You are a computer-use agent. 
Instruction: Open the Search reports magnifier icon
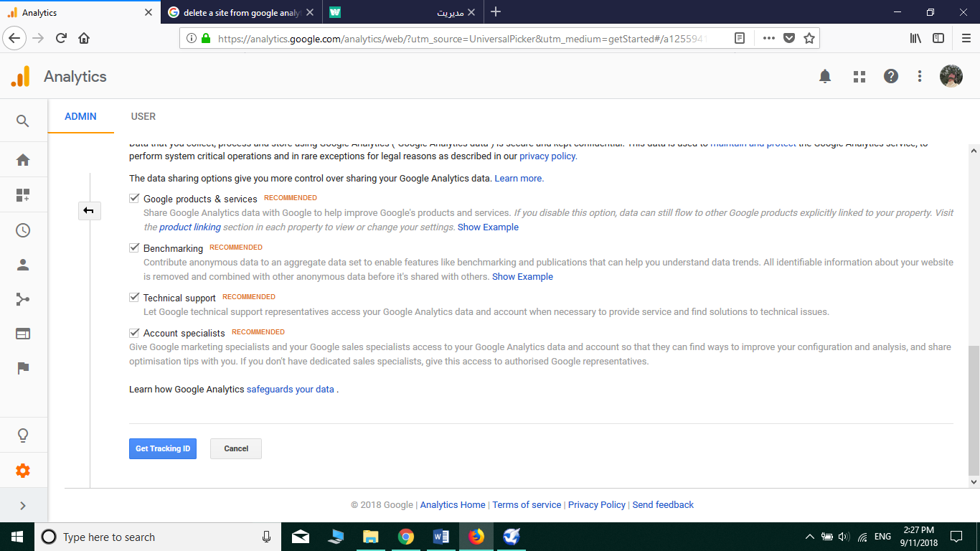23,121
